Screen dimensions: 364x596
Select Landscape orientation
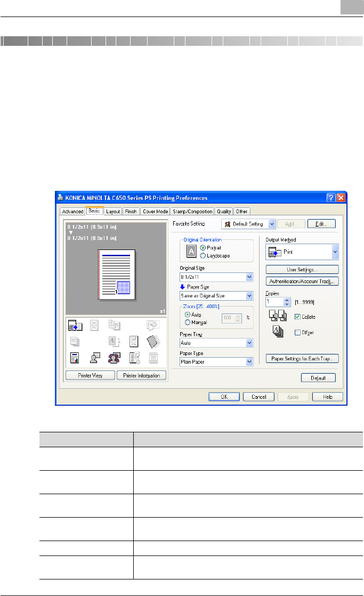[203, 255]
